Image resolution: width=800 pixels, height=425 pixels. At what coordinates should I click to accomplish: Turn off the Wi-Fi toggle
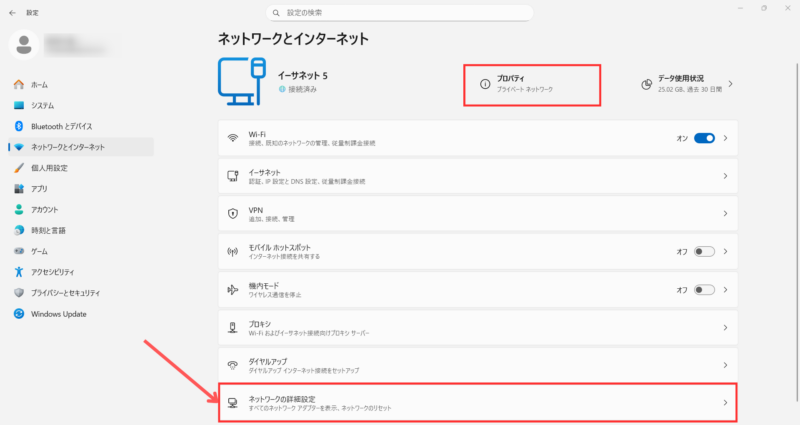tap(704, 138)
